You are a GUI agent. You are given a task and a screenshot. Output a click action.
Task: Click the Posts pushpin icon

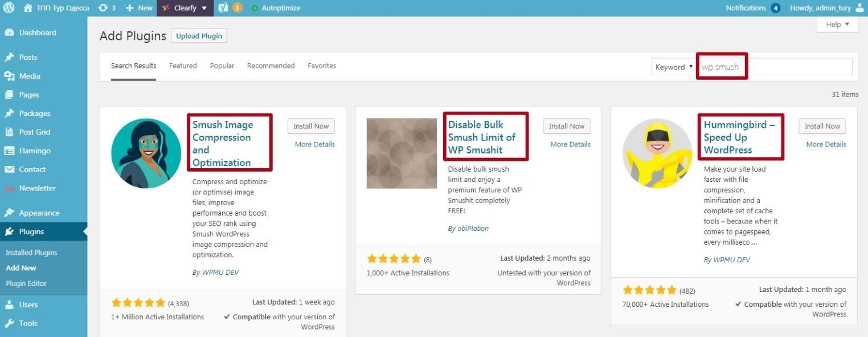coord(9,57)
